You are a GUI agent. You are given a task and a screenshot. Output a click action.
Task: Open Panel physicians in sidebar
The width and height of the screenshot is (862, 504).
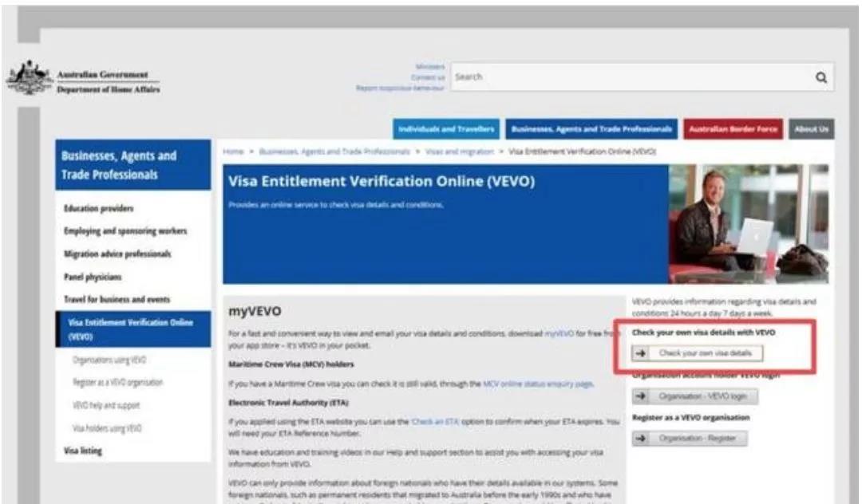click(x=93, y=277)
